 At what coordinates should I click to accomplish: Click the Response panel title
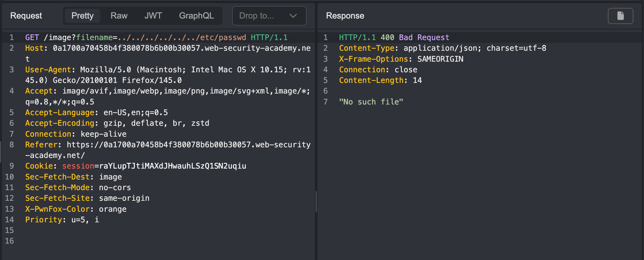[x=345, y=16]
